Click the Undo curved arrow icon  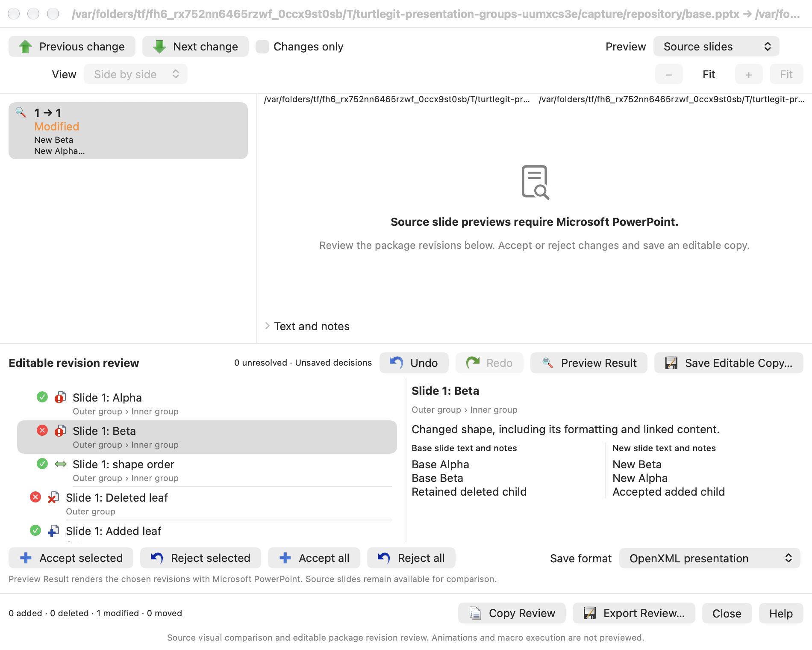tap(397, 363)
